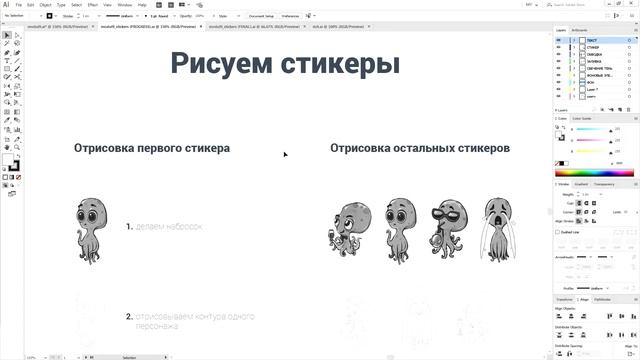
Task: Open the Effect menu
Action: click(x=93, y=5)
